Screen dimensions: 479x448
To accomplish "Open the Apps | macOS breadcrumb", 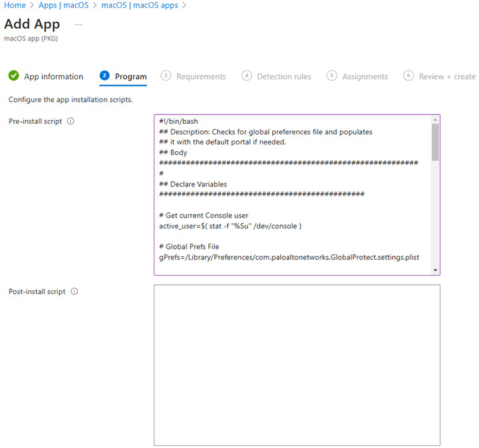I will point(63,5).
